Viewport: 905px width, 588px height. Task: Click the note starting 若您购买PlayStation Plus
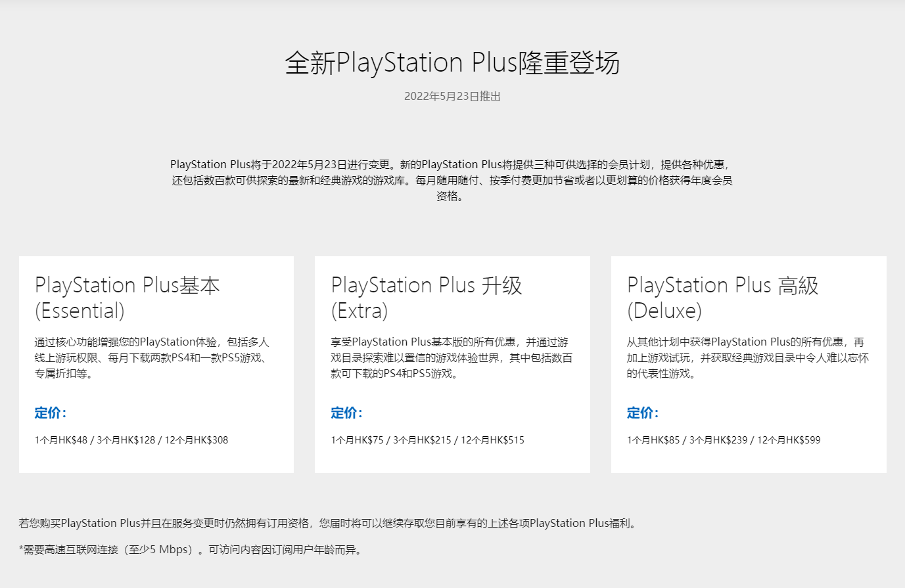327,524
